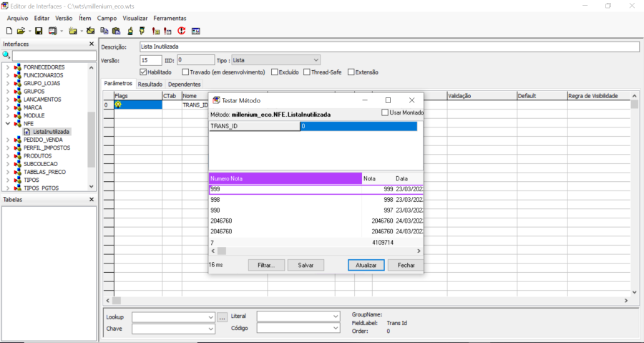Click the Paste clipboard toolbar icon
644x343 pixels.
[x=116, y=31]
